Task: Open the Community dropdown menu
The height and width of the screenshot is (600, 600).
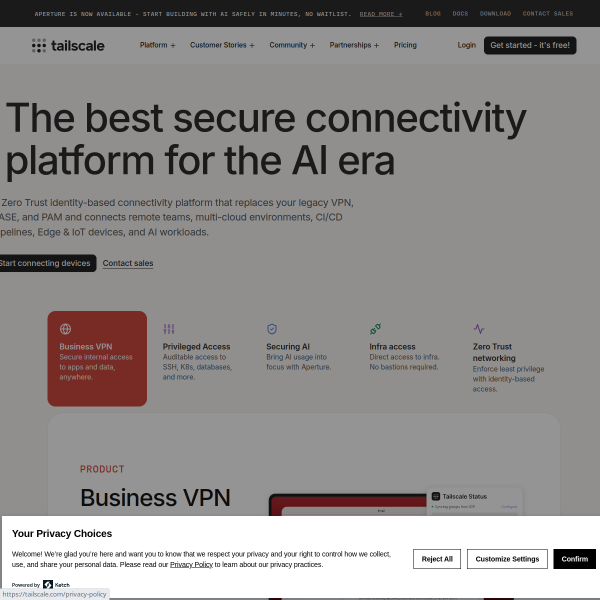Action: point(292,45)
